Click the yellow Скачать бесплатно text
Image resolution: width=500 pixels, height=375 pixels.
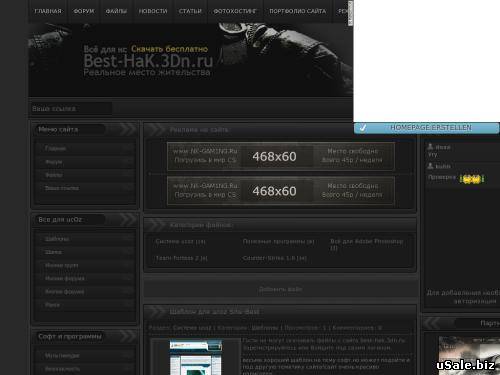pos(169,49)
